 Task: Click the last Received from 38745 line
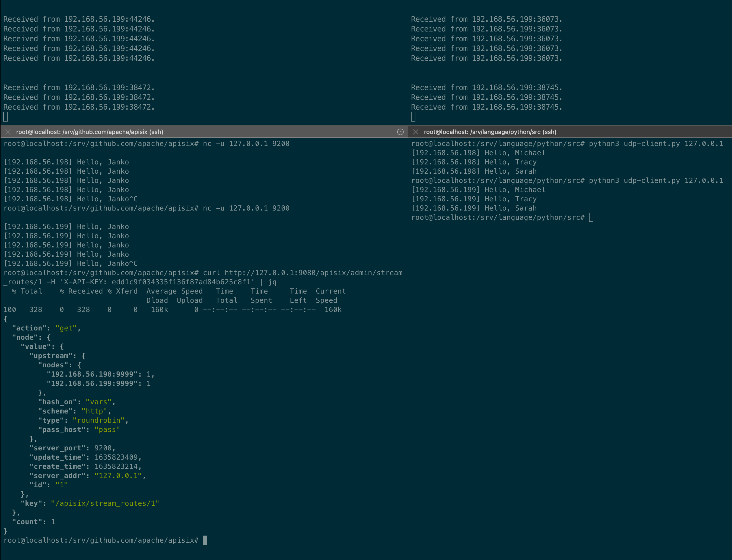(x=486, y=107)
